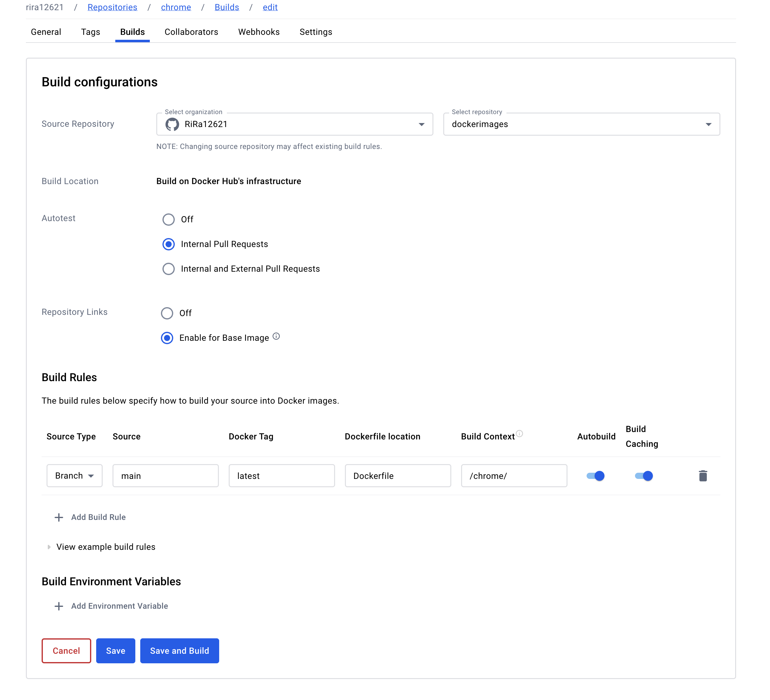The height and width of the screenshot is (700, 770).
Task: Click the 'Build Rules' heading
Action: click(69, 377)
